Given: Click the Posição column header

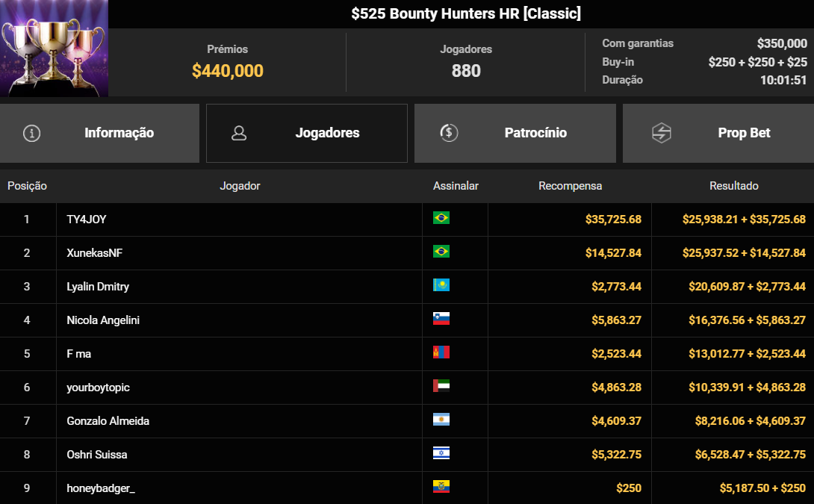Looking at the screenshot, I should [x=28, y=186].
